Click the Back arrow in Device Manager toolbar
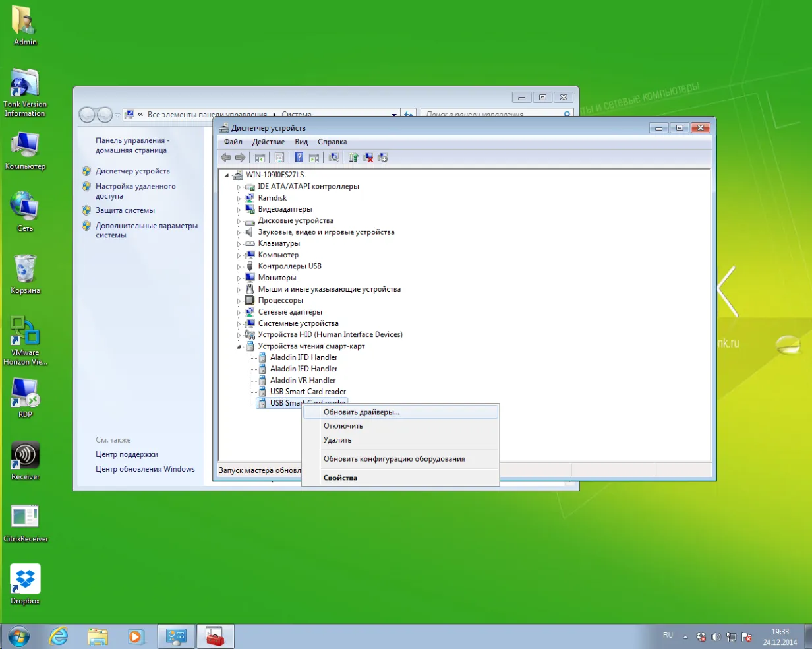Viewport: 812px width, 649px height. pos(225,158)
